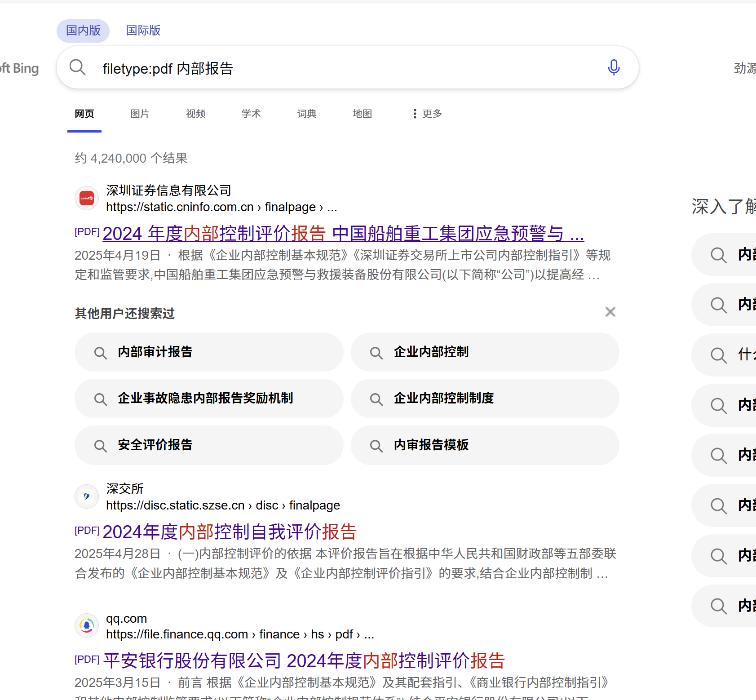Switch to 国际版 tab

coord(143,31)
